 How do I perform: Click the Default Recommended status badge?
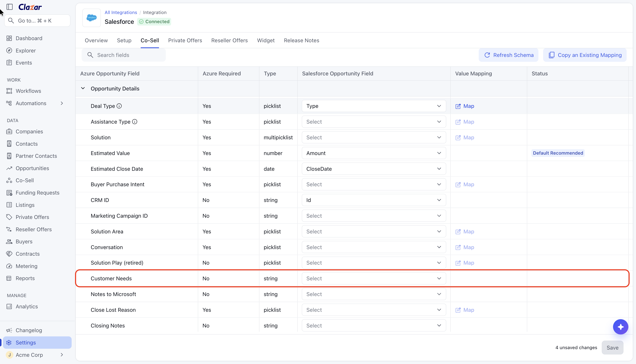pos(558,153)
